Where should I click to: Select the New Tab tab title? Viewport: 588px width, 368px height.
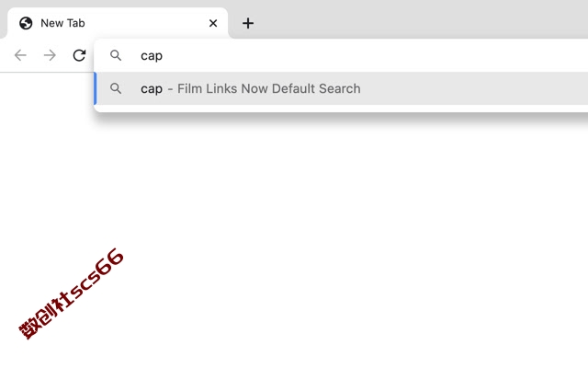click(x=62, y=23)
